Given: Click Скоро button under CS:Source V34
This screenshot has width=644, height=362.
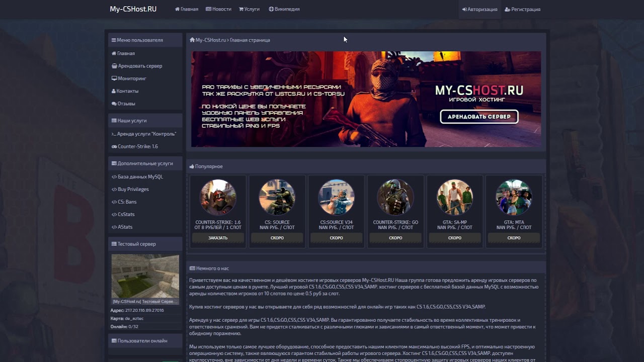Looking at the screenshot, I should pyautogui.click(x=337, y=238).
